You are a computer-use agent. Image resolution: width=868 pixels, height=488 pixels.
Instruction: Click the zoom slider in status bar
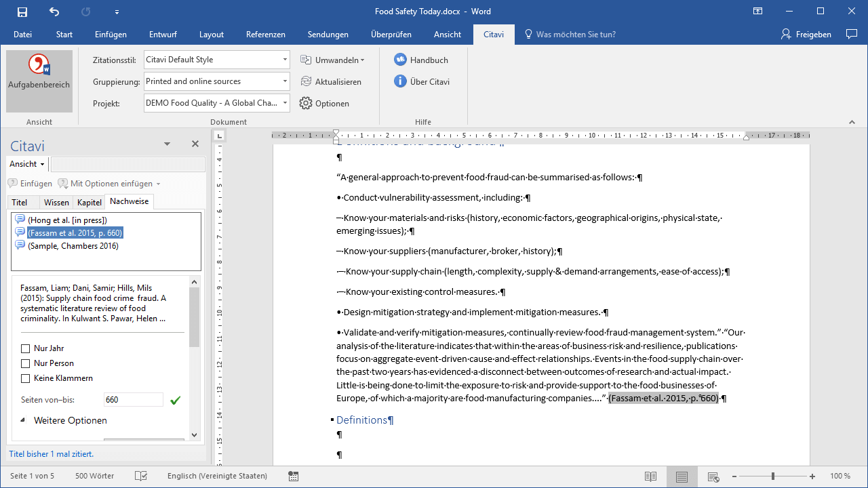click(772, 476)
